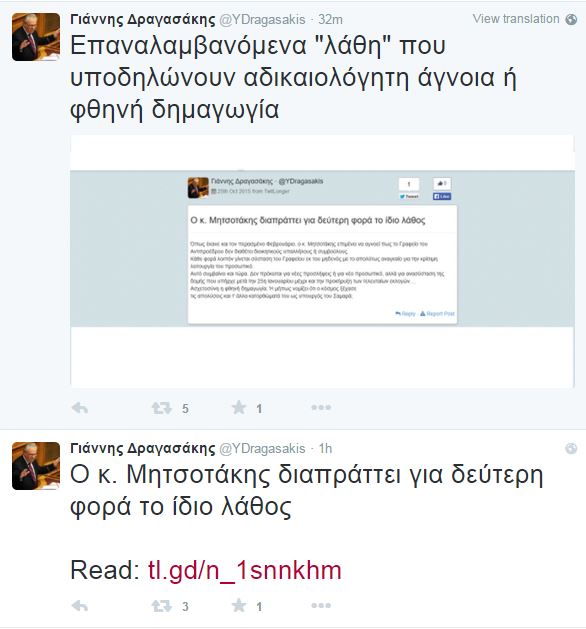
Task: Click the globe icon beside View translation
Action: coord(571,19)
